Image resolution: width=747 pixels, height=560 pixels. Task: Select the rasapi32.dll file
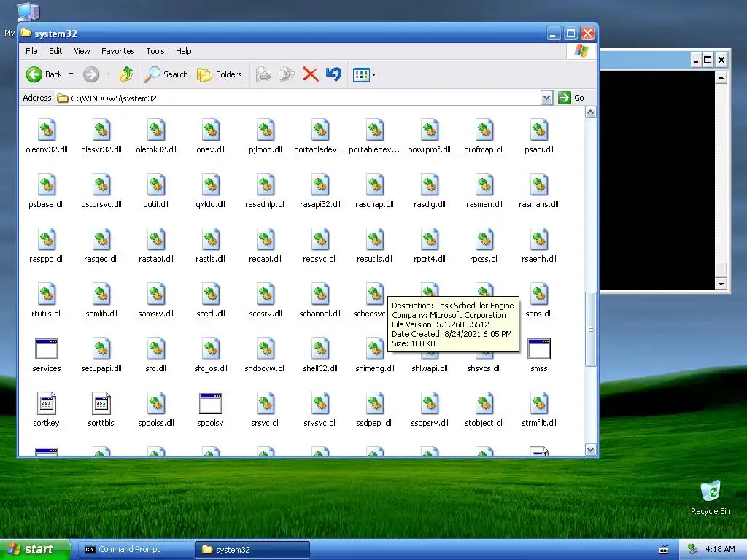(x=320, y=190)
